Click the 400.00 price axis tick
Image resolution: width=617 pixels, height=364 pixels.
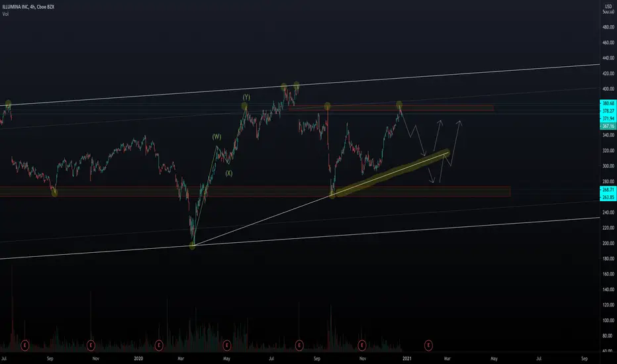[x=608, y=89]
